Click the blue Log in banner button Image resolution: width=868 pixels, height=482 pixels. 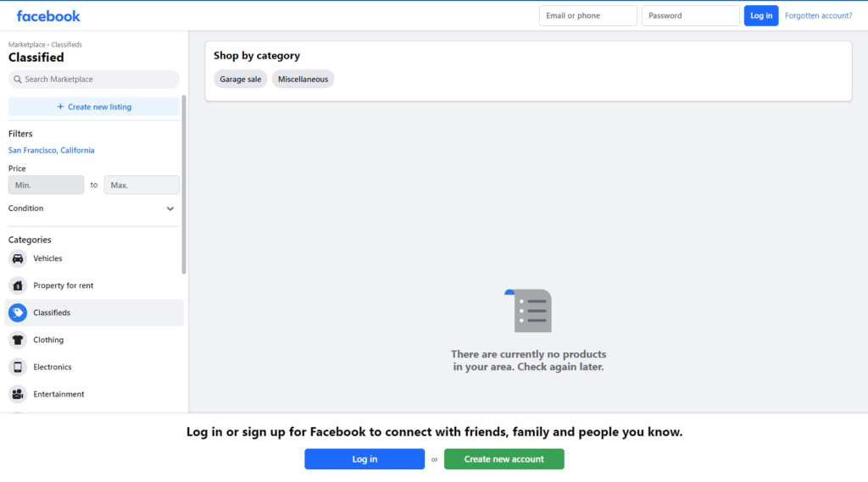[364, 459]
